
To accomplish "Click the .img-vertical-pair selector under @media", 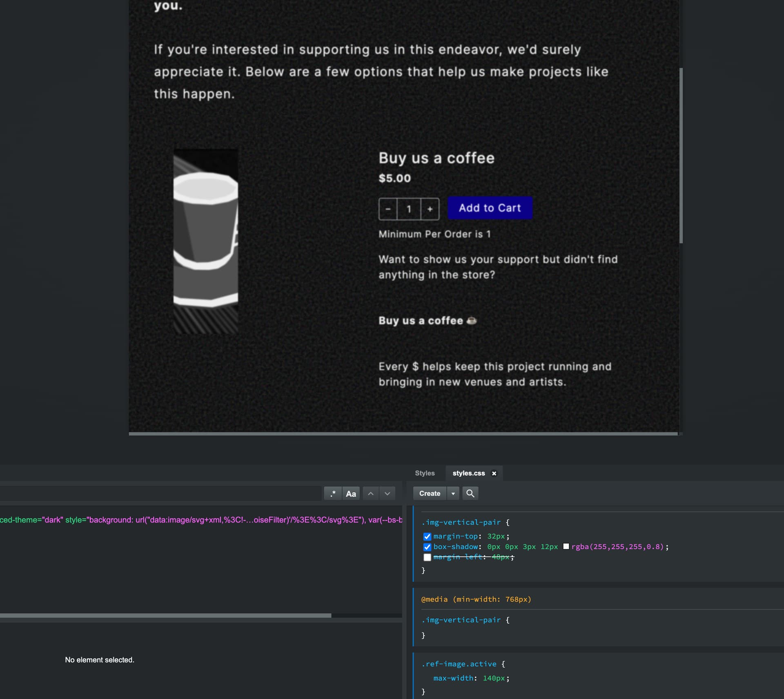I will (461, 620).
